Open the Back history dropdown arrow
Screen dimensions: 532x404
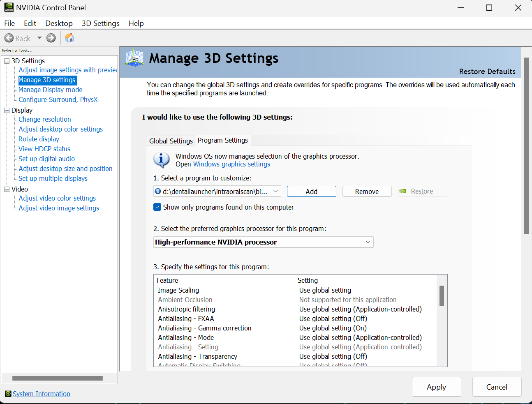coord(39,38)
